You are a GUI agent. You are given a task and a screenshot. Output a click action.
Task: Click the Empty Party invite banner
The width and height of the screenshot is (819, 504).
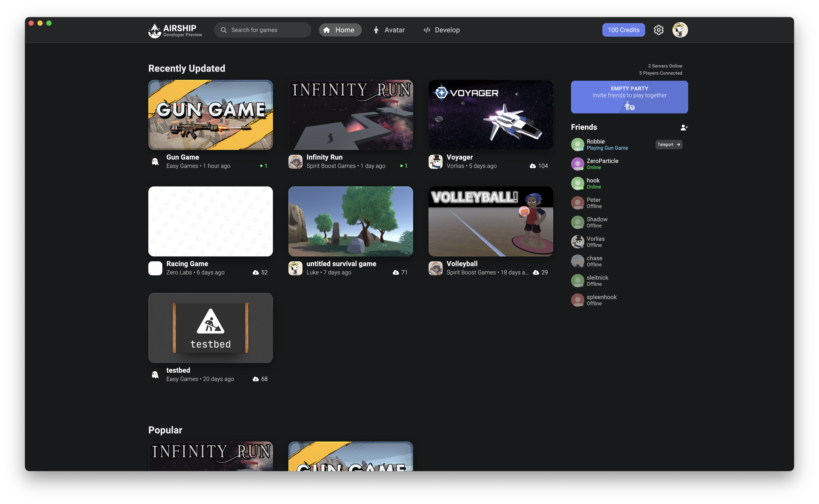(629, 97)
